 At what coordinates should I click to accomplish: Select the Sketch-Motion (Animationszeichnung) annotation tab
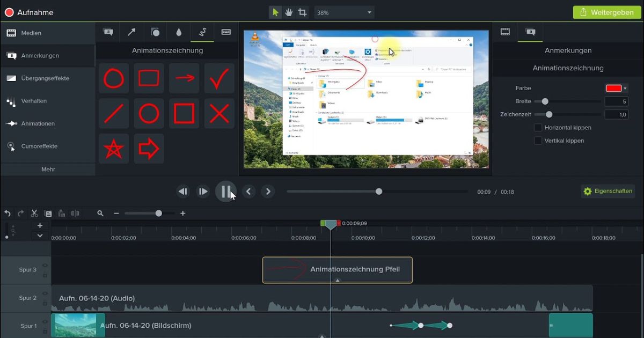[x=202, y=32]
